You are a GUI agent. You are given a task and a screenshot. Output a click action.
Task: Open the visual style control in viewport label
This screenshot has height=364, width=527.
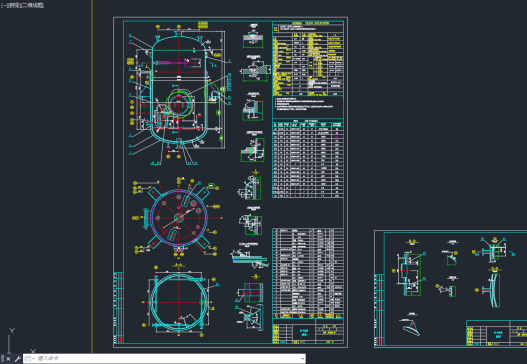[x=32, y=5]
